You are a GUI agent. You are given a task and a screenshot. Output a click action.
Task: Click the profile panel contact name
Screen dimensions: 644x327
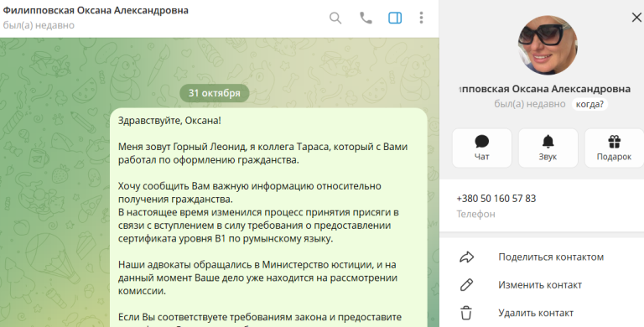point(544,89)
